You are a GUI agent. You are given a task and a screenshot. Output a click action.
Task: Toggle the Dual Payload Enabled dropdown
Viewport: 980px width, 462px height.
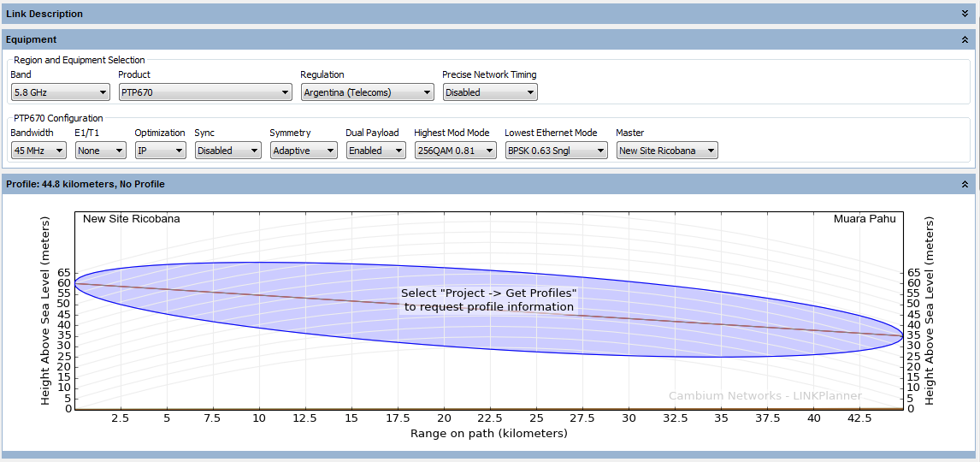click(x=376, y=151)
